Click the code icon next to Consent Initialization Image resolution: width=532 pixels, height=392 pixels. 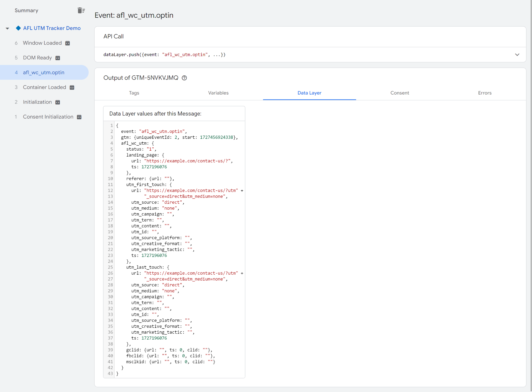(79, 117)
